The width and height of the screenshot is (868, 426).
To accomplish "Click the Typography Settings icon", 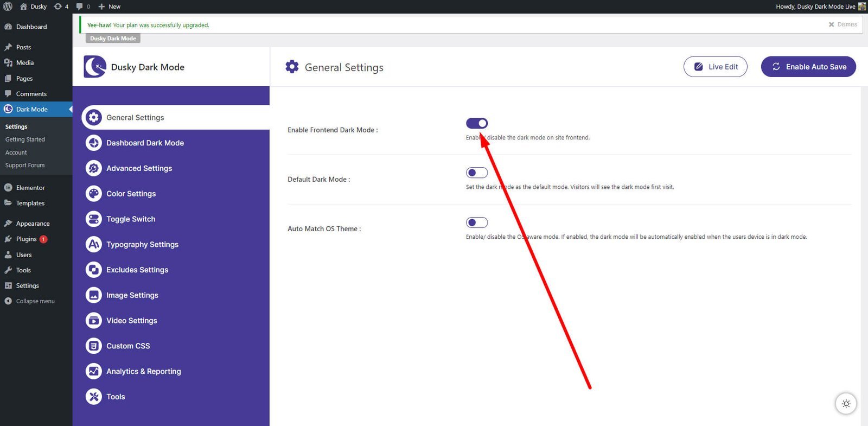I will pos(94,244).
